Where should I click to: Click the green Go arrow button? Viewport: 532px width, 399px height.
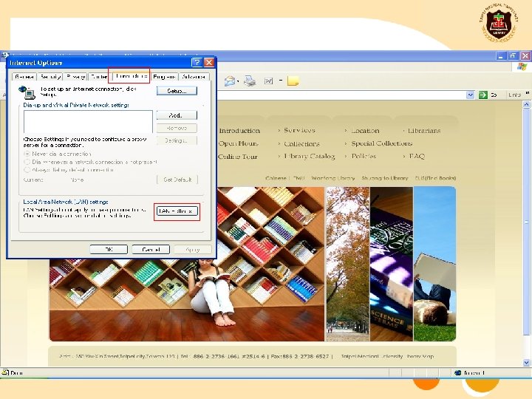click(x=482, y=95)
